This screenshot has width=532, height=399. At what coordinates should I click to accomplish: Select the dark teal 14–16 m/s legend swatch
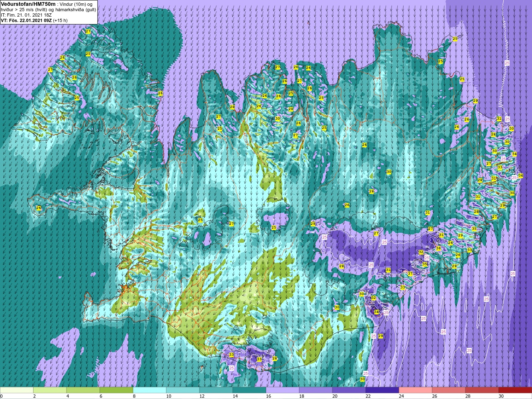249,390
